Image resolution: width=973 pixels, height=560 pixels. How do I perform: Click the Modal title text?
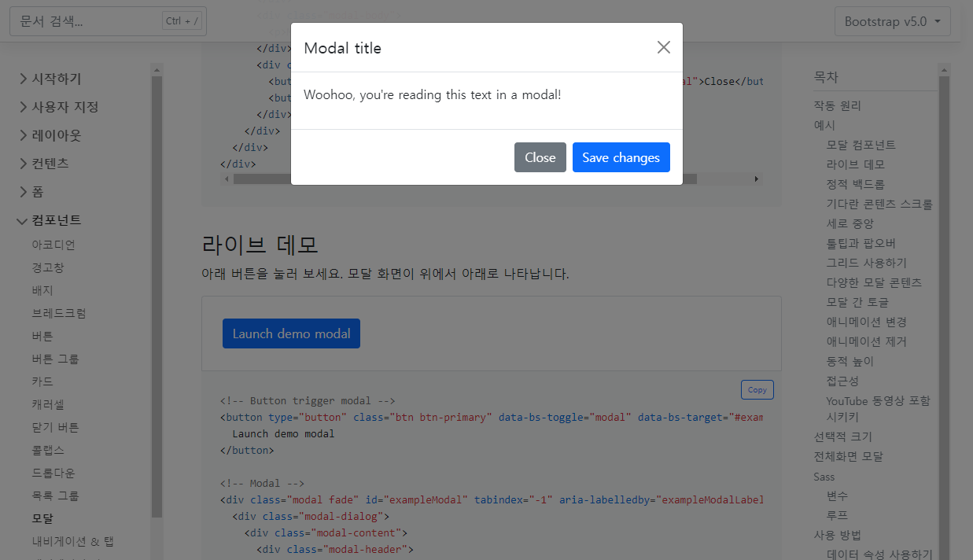[342, 48]
